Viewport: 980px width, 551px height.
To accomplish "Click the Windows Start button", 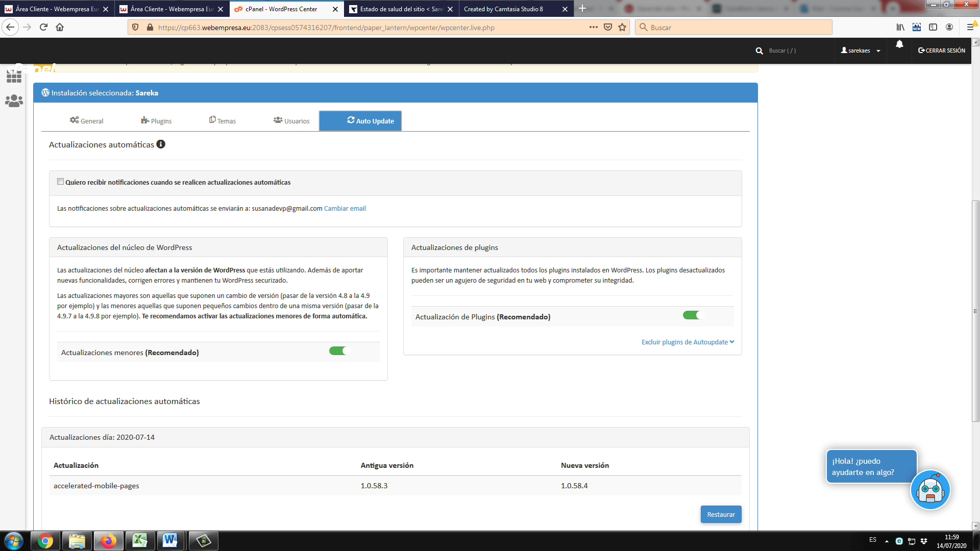I will point(14,541).
